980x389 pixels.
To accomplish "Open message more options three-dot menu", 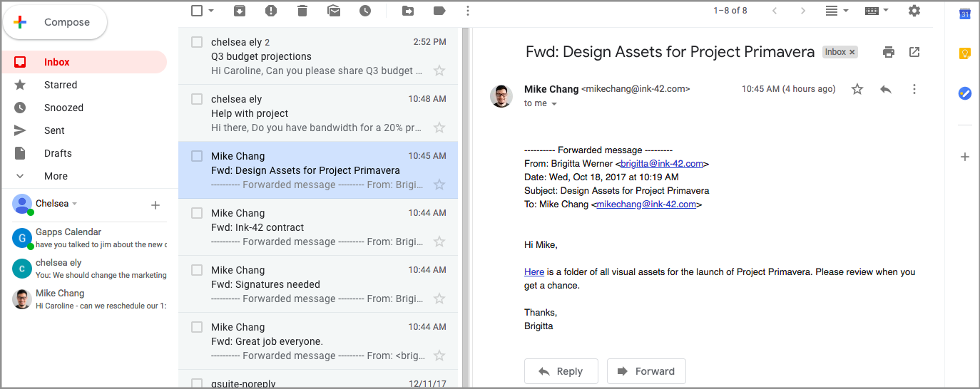I will pos(914,89).
